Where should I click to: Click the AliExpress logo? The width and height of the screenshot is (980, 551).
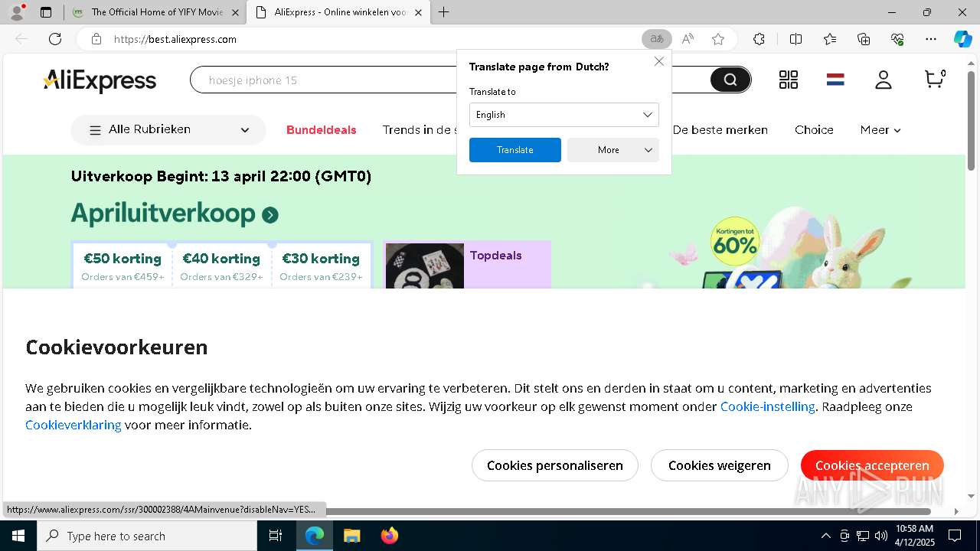[x=100, y=80]
